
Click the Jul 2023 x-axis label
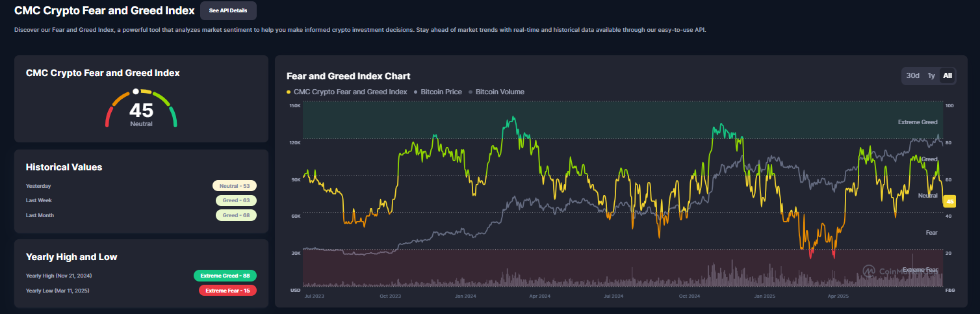pyautogui.click(x=315, y=296)
